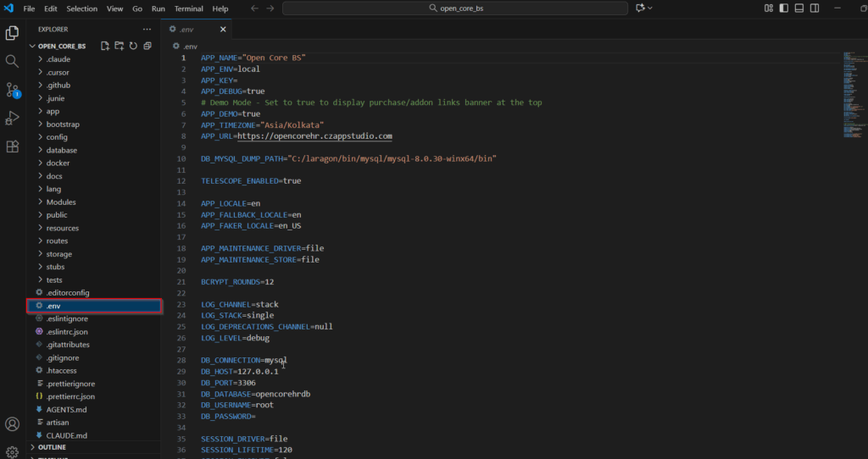Image resolution: width=868 pixels, height=459 pixels.
Task: Toggle the primary side bar visibility
Action: click(x=783, y=8)
